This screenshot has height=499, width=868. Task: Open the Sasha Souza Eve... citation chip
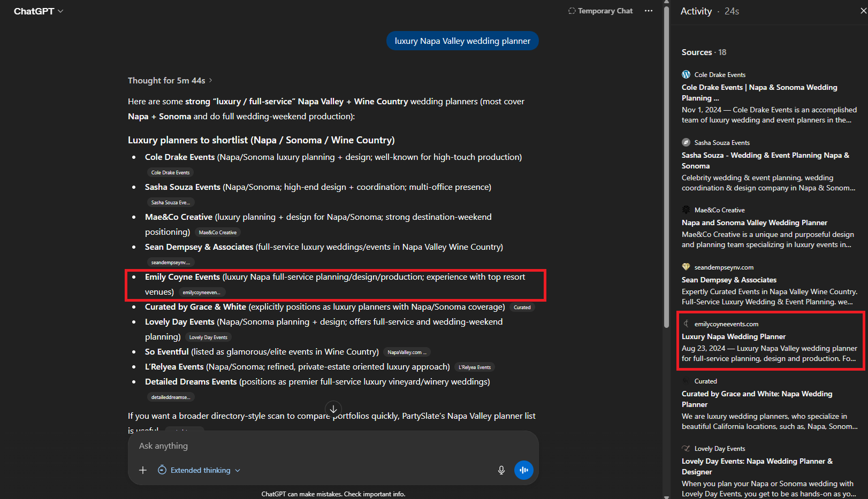click(170, 202)
